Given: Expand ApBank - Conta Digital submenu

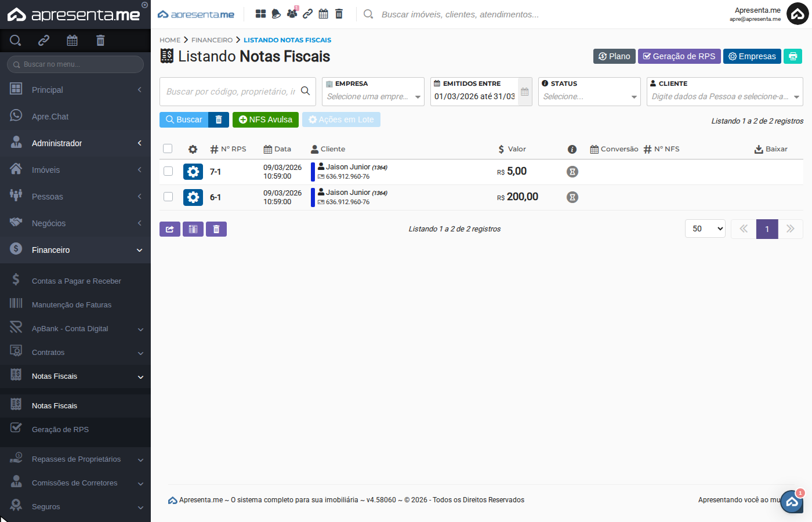Looking at the screenshot, I should pos(75,329).
